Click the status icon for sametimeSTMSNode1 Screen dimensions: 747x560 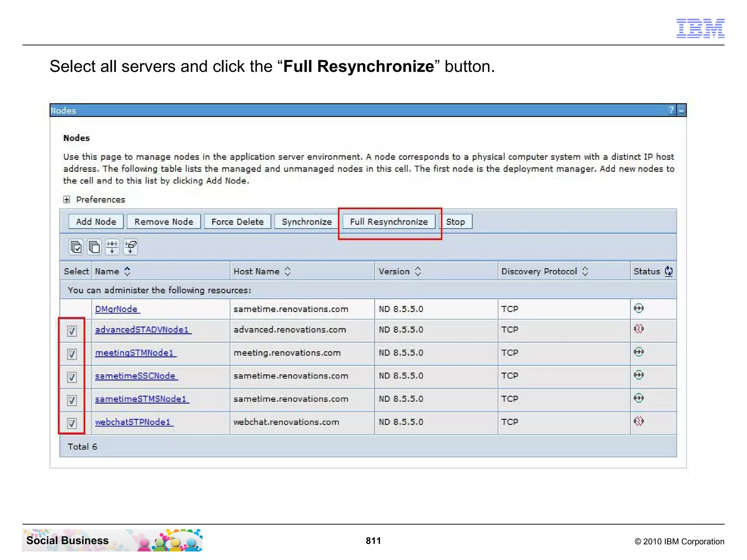click(x=639, y=398)
